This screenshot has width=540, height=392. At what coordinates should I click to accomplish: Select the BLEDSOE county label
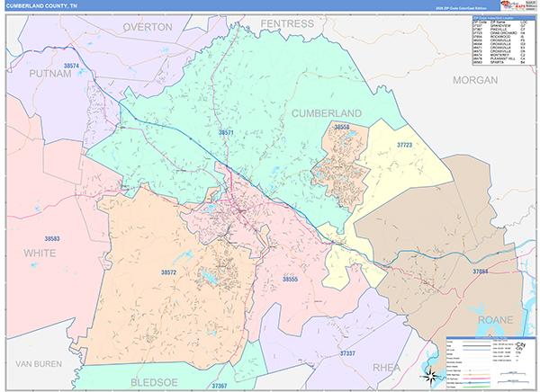coord(154,382)
